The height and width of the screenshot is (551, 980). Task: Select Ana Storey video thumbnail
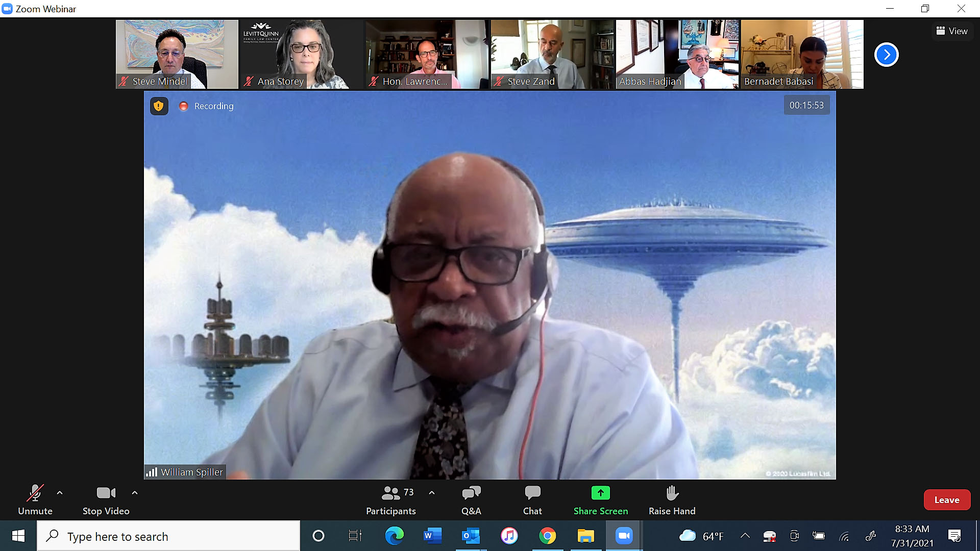302,54
